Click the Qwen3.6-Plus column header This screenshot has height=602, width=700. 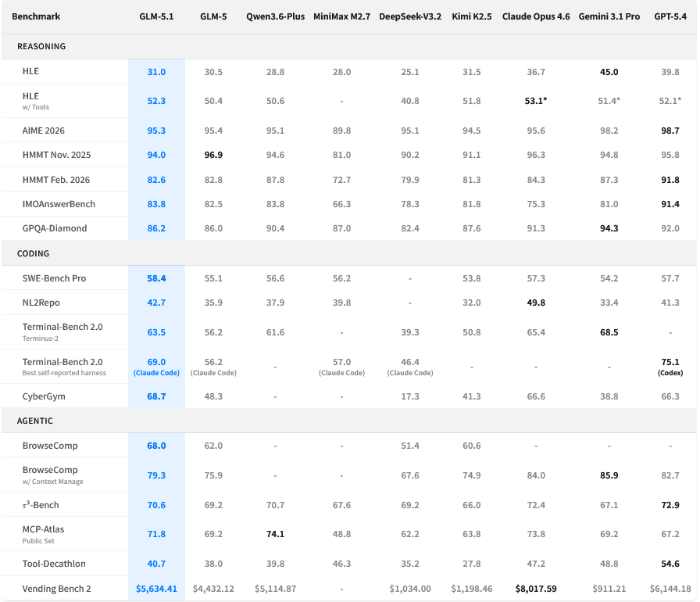276,16
